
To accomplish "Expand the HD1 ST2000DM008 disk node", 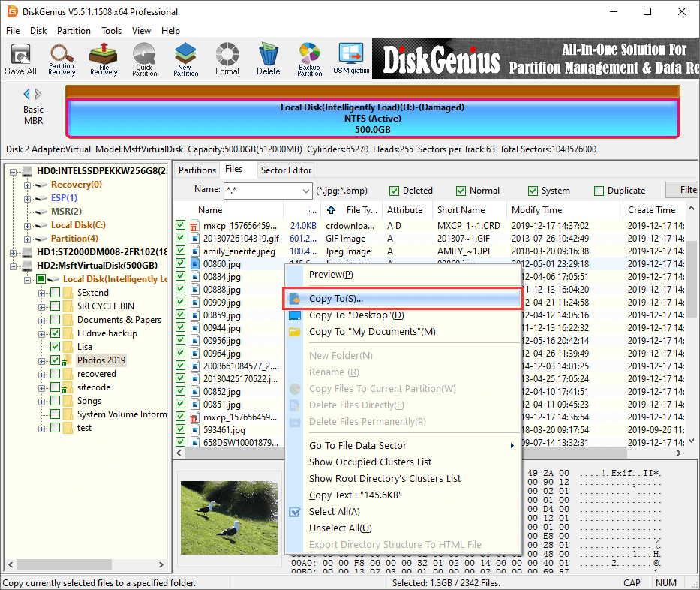I will (13, 253).
